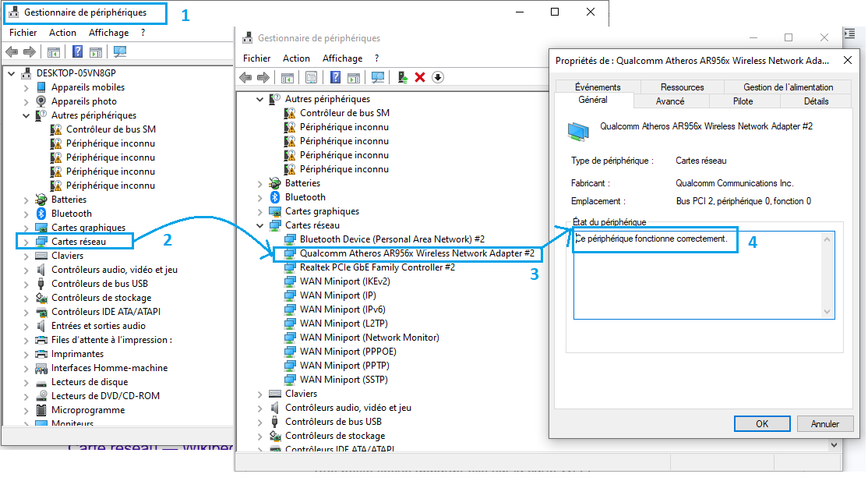This screenshot has height=481, width=868.
Task: Toggle console tree icon in left window toolbar
Action: 54,52
